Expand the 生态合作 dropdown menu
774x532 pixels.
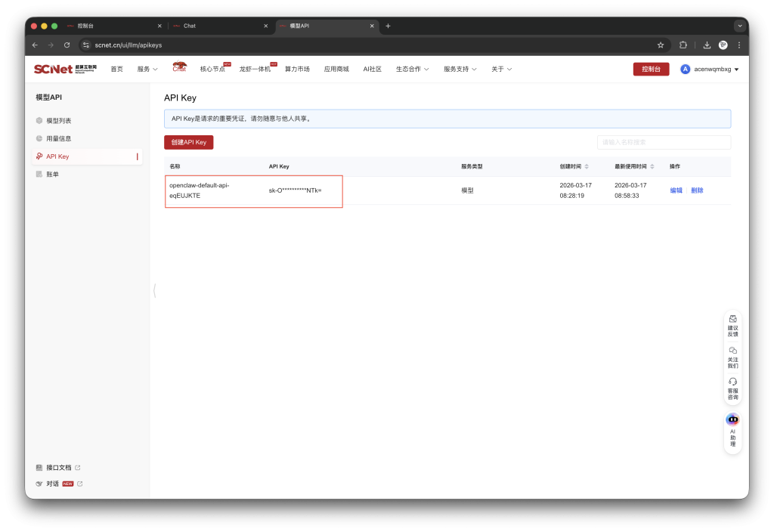click(412, 69)
